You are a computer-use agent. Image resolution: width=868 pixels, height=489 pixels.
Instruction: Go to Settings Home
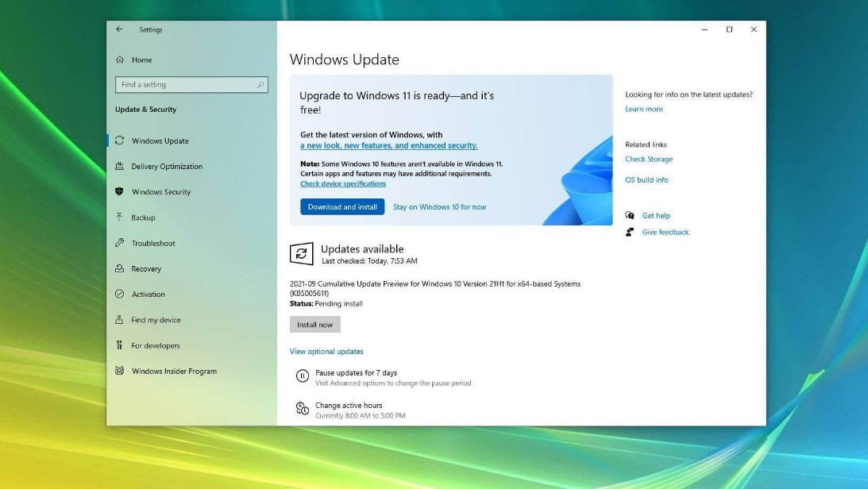pos(141,60)
